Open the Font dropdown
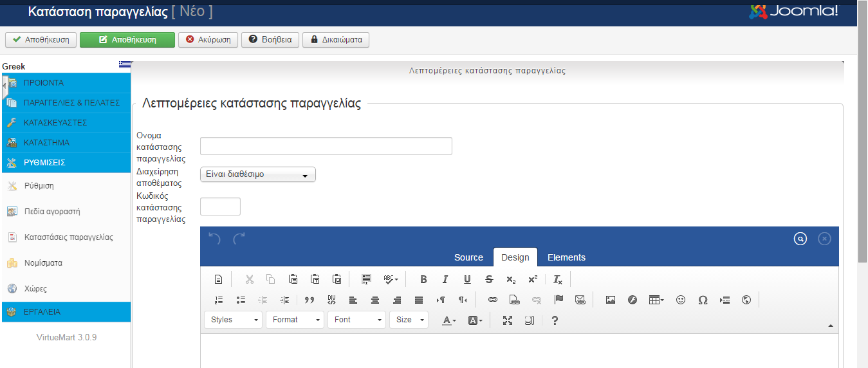 point(356,320)
